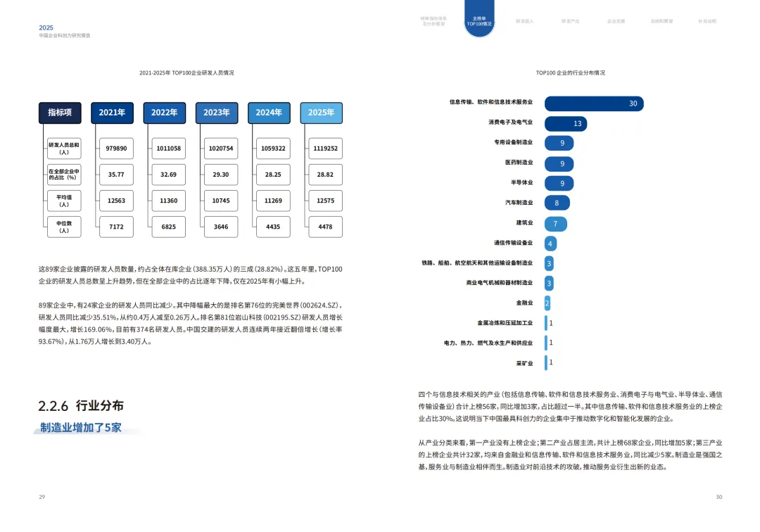This screenshot has width=760, height=532.
Task: Click the 2024年 column header
Action: coord(269,113)
